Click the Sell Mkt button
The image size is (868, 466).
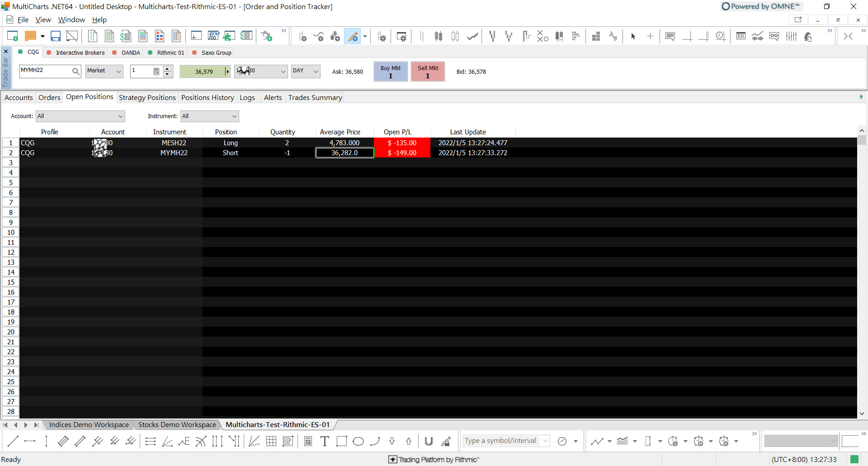pos(428,71)
